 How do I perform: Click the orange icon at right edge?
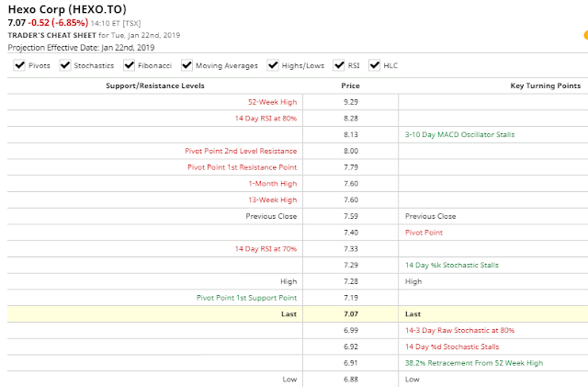click(586, 35)
